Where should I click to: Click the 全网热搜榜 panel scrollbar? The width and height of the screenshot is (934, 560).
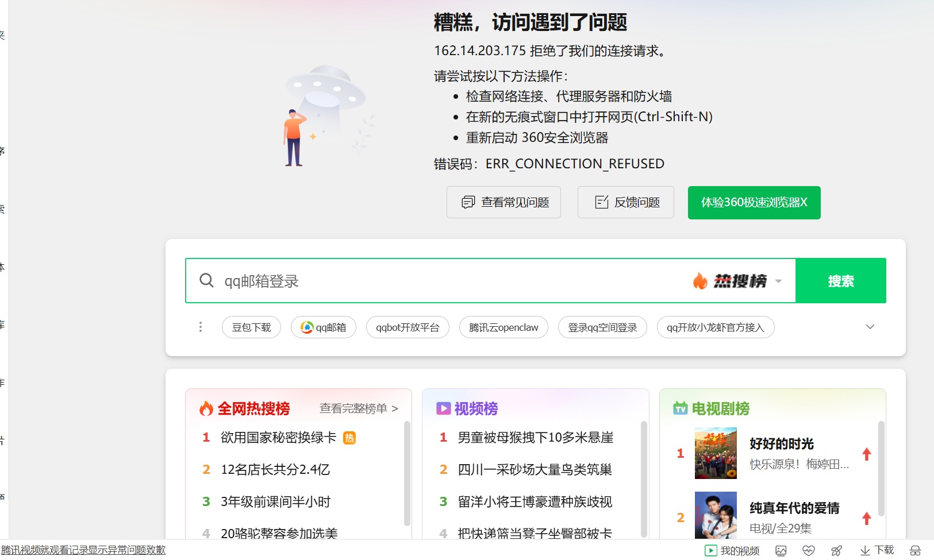coord(407,474)
